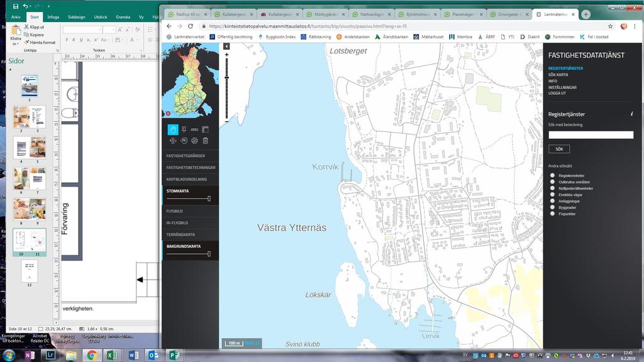Open the Sök karta link

click(x=558, y=75)
